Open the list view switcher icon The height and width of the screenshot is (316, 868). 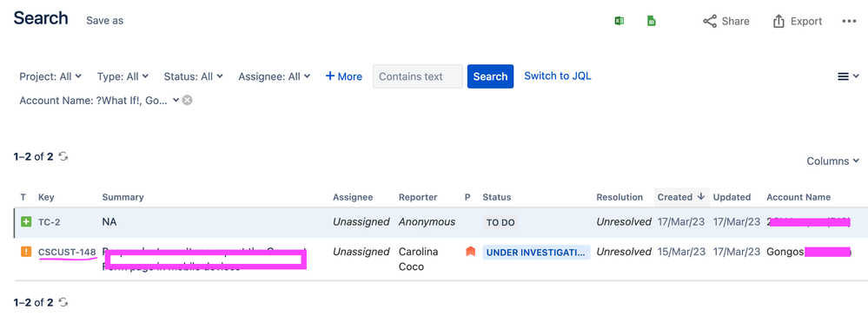[848, 76]
